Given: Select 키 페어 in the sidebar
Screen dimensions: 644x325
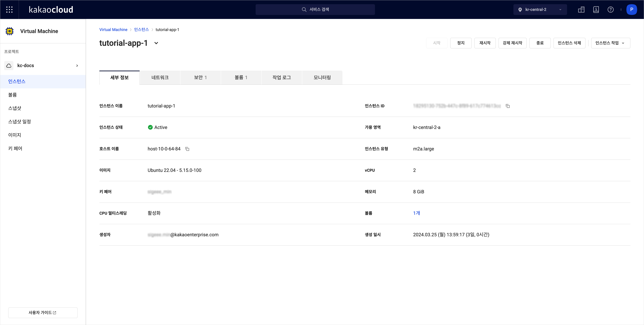Looking at the screenshot, I should coord(43,149).
